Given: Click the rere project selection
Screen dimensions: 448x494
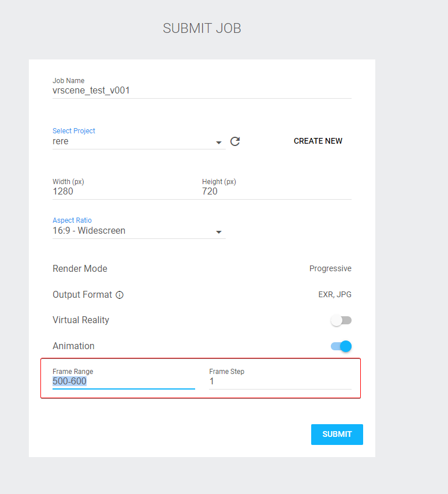Looking at the screenshot, I should click(x=60, y=141).
